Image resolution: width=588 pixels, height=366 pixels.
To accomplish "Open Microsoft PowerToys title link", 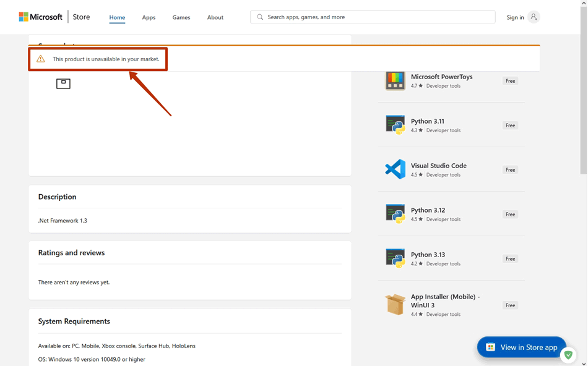I will click(441, 77).
